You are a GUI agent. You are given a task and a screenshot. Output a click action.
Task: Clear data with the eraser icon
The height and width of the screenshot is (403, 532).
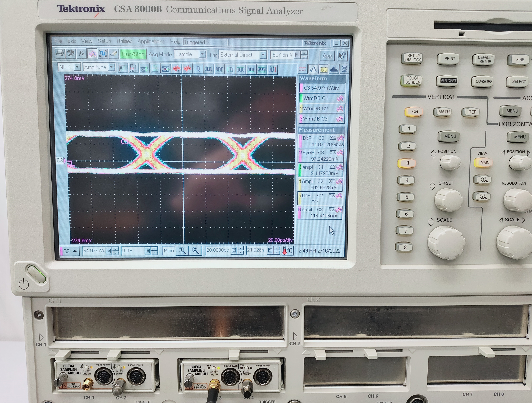tap(114, 54)
